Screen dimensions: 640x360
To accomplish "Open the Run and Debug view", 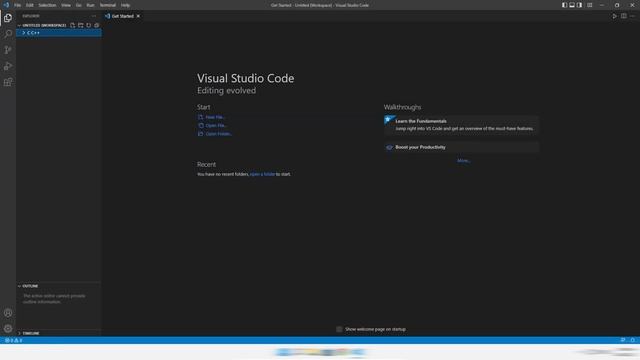I will point(8,66).
